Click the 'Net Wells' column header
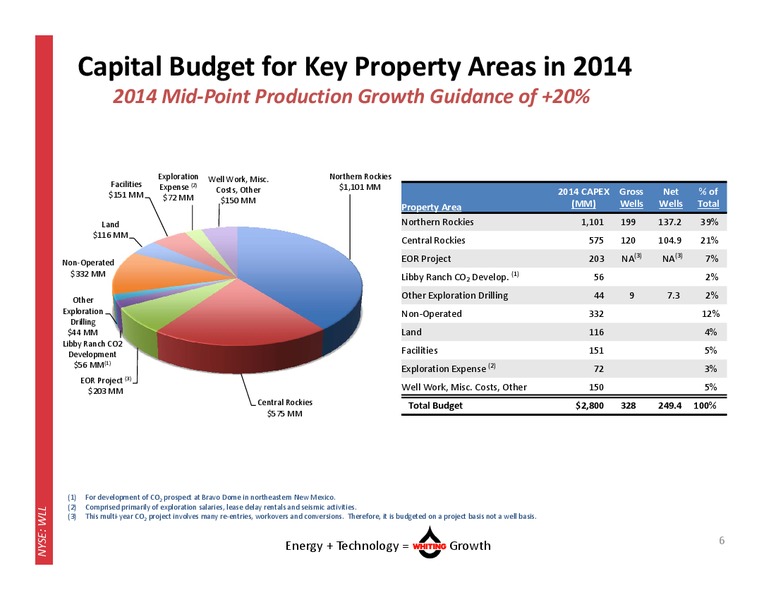Image resolution: width=776 pixels, height=600 pixels. [671, 198]
